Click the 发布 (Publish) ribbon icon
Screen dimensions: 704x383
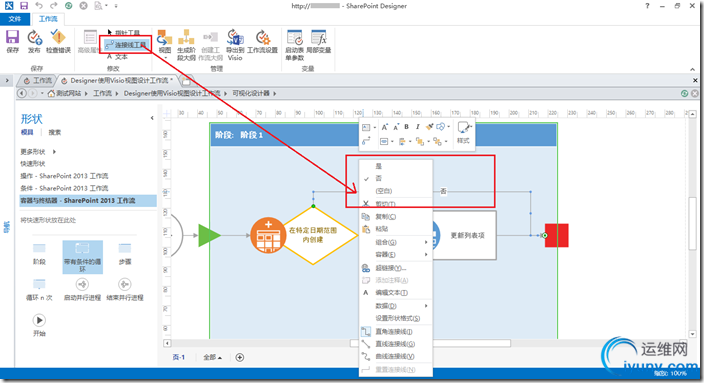(x=34, y=41)
